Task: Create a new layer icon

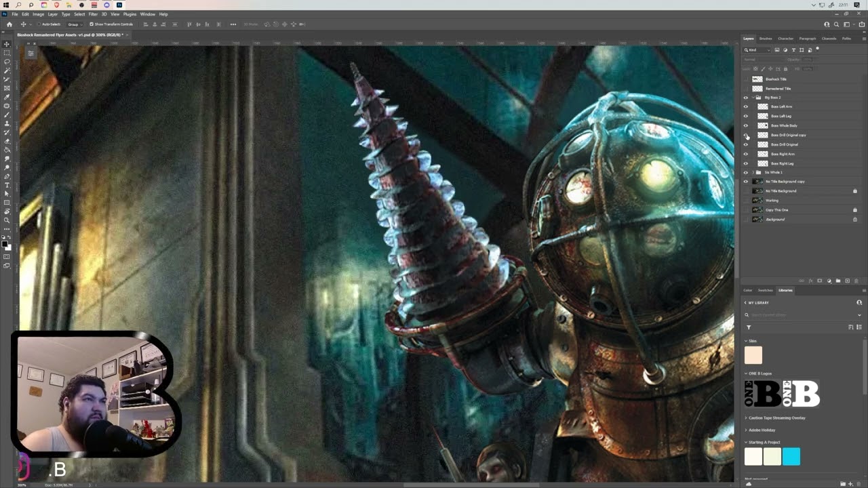Action: pos(847,281)
